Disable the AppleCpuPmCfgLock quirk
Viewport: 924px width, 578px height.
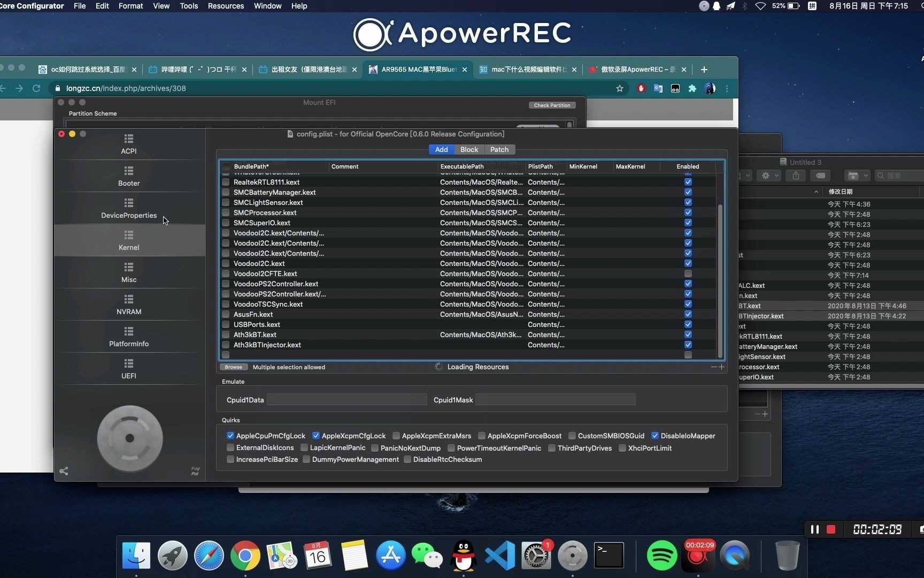tap(230, 436)
